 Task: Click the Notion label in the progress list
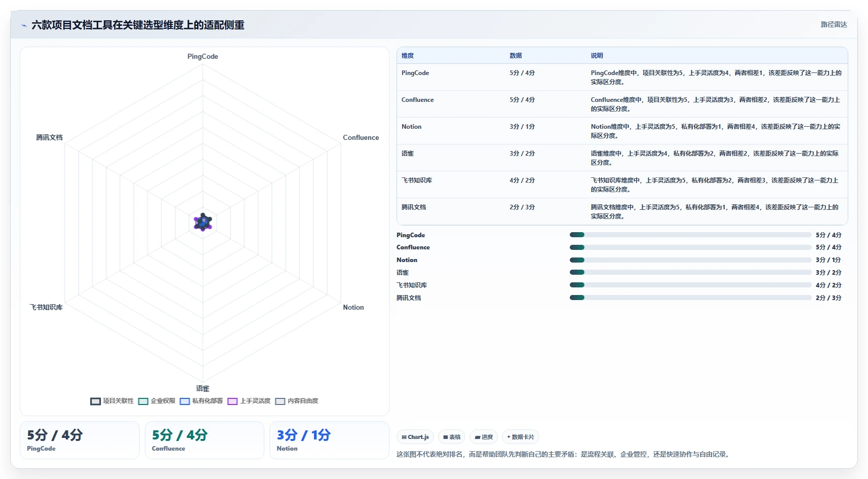pos(407,260)
